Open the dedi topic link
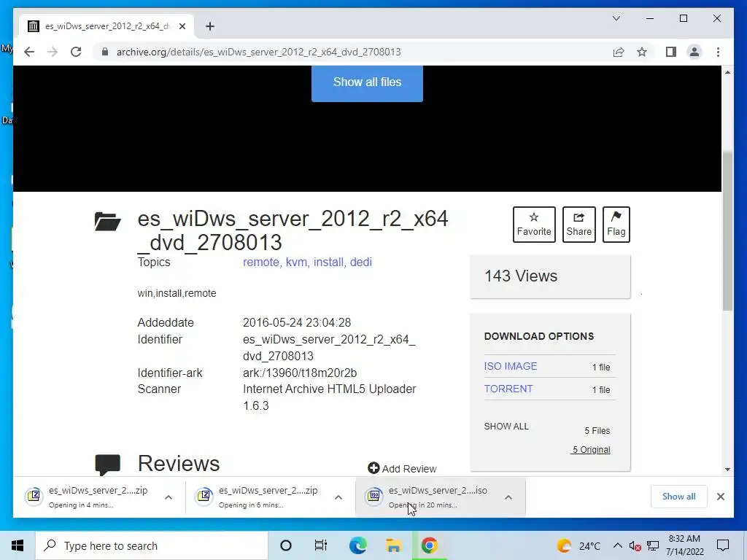The width and height of the screenshot is (747, 560). point(361,262)
